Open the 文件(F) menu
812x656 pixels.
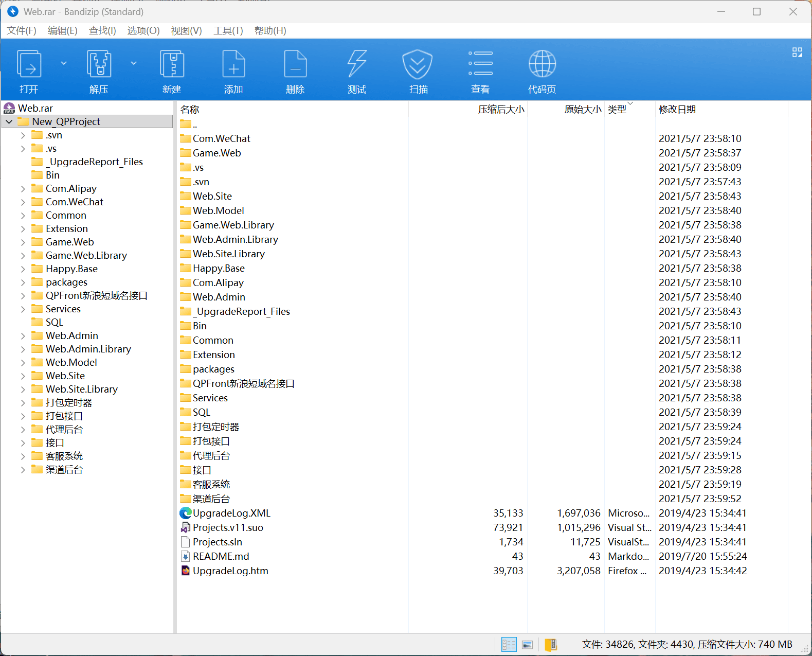pos(22,31)
